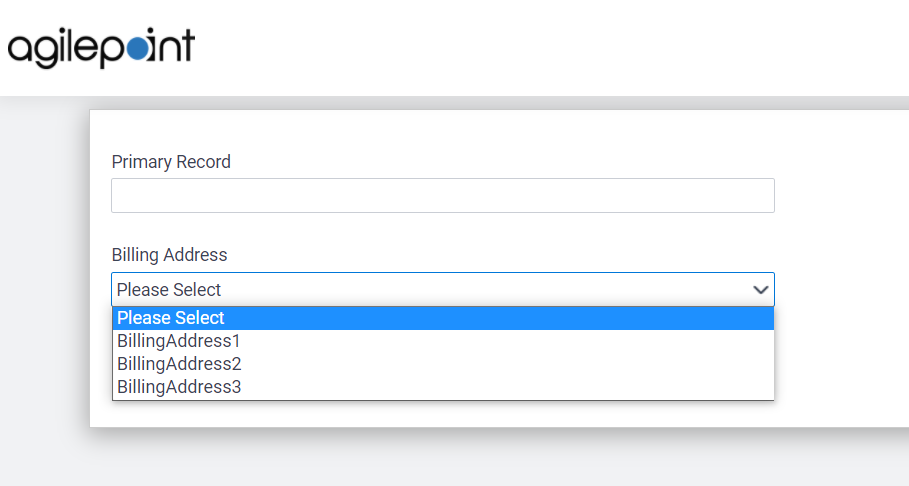Click the 'point' part of the logo
Viewport: 909px width, 486px height.
[145, 47]
